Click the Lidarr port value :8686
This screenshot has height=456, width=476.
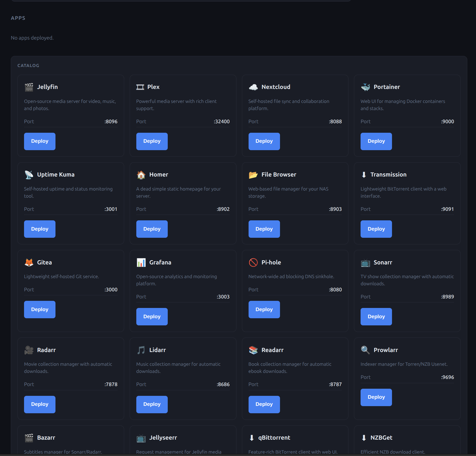pyautogui.click(x=223, y=384)
